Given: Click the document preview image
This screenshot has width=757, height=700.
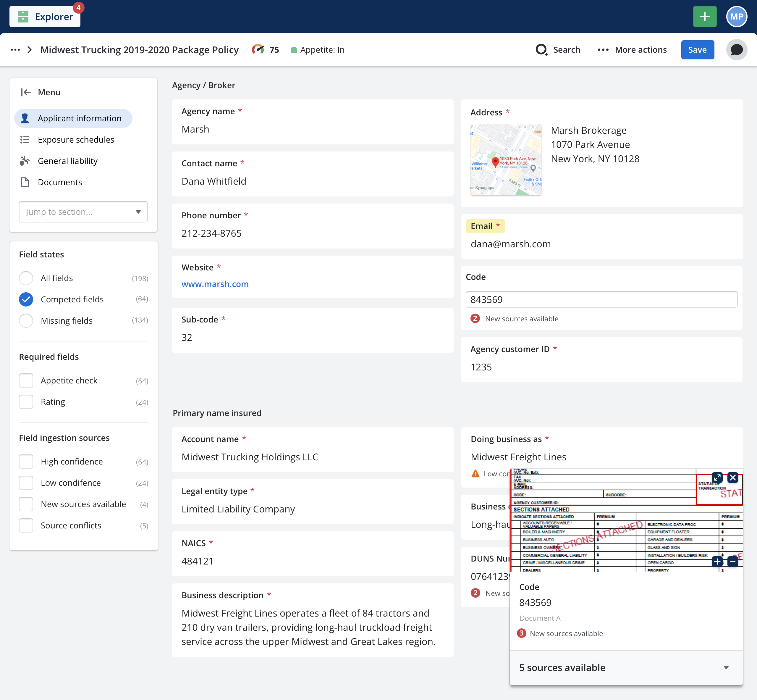Looking at the screenshot, I should [626, 520].
